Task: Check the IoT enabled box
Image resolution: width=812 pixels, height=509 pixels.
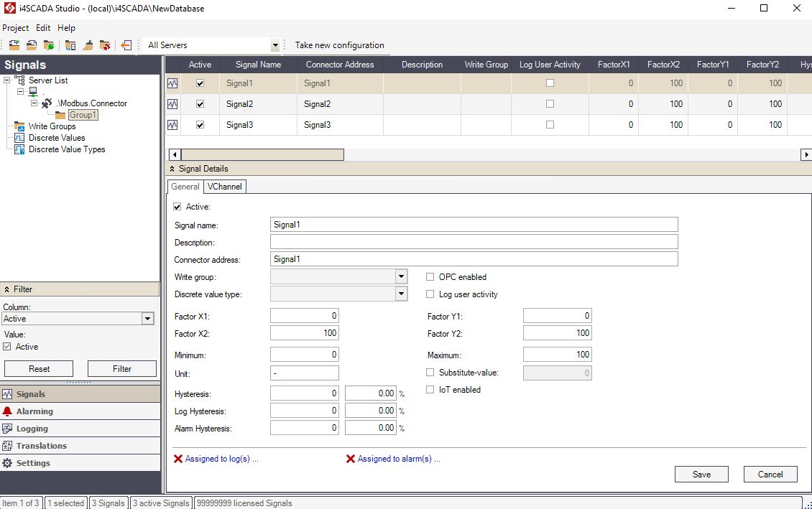Action: (430, 390)
